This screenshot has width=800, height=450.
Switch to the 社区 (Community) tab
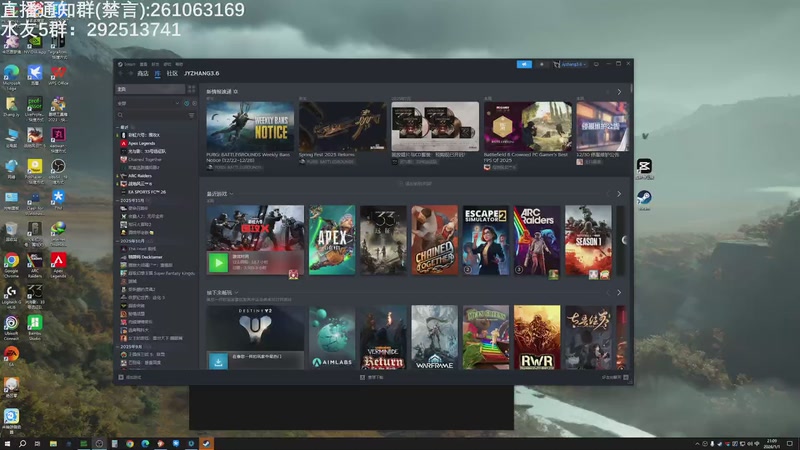(172, 73)
